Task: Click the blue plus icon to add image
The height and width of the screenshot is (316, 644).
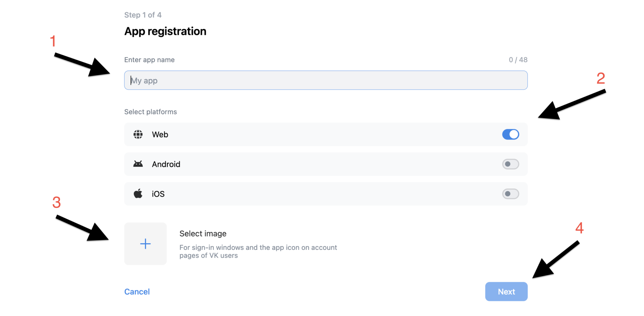Action: tap(145, 244)
